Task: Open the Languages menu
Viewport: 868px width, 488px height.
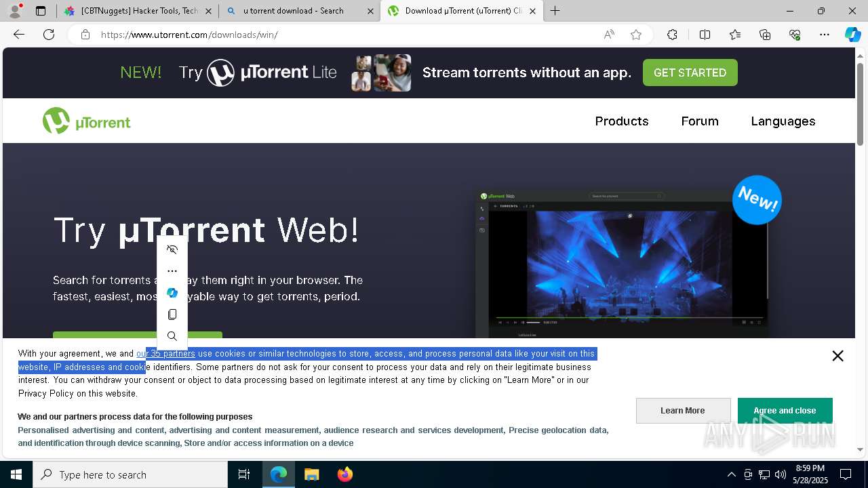Action: point(783,121)
